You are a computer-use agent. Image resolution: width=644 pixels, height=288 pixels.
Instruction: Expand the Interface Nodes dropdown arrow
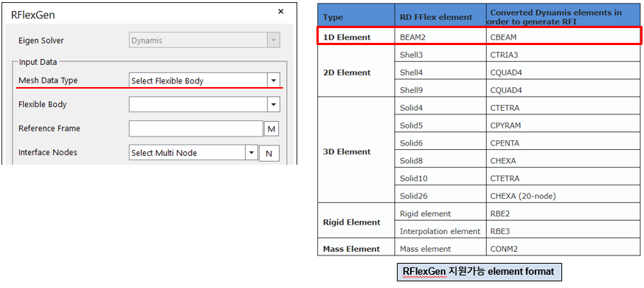pos(252,153)
